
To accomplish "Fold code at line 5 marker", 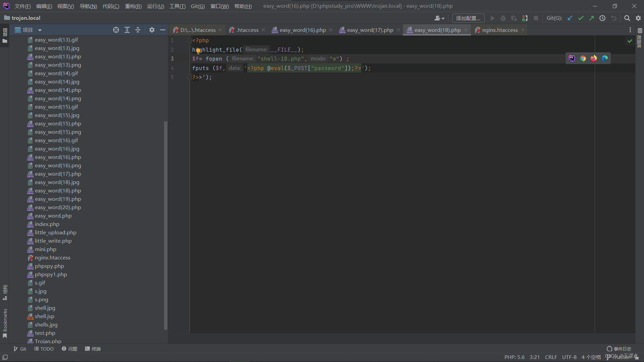I will click(x=190, y=77).
